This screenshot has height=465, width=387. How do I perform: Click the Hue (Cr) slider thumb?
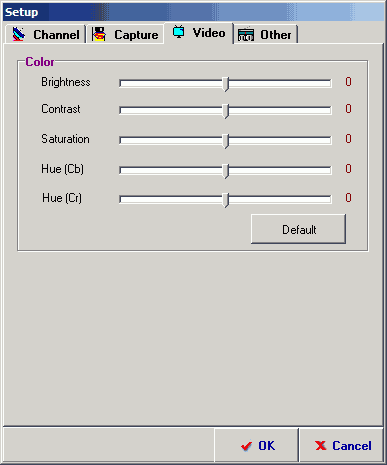point(226,200)
